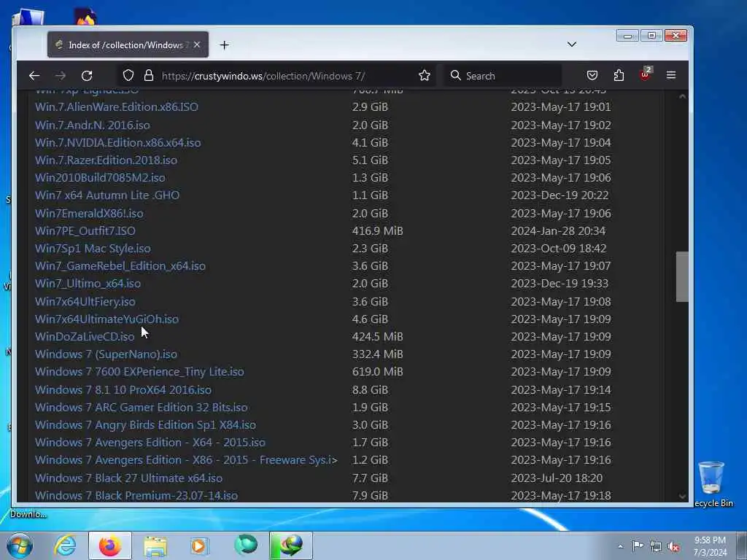Open Windows Media Player taskbar icon
The image size is (747, 560).
point(199,545)
